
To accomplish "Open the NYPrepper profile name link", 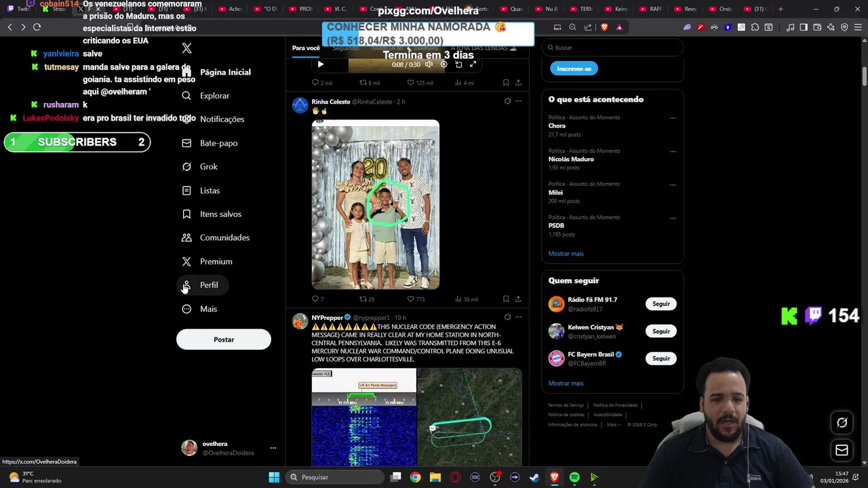I will click(328, 318).
